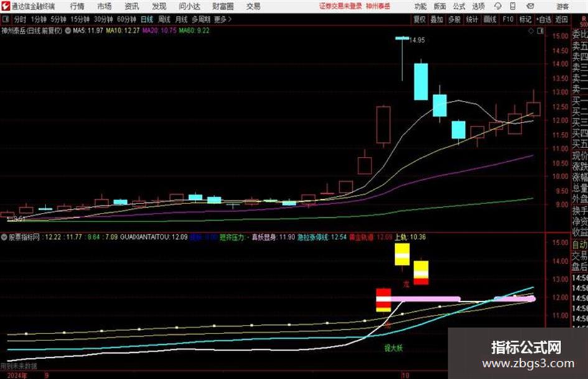
Task: Click the 用到未来数据 notice text
Action: point(19,366)
